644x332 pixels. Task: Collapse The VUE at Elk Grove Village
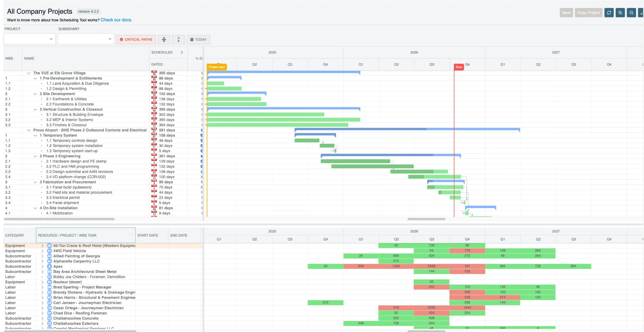coord(29,73)
